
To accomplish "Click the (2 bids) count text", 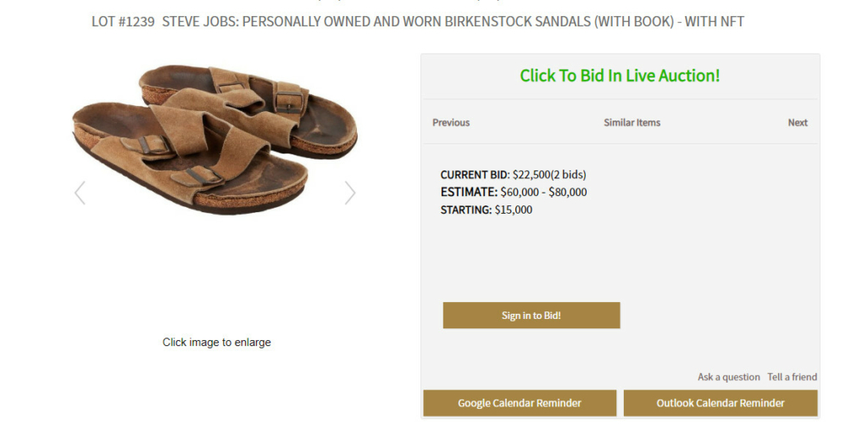I will point(569,175).
